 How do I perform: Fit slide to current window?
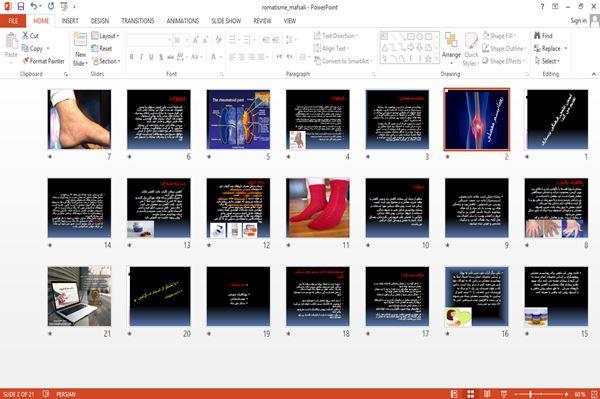point(594,394)
